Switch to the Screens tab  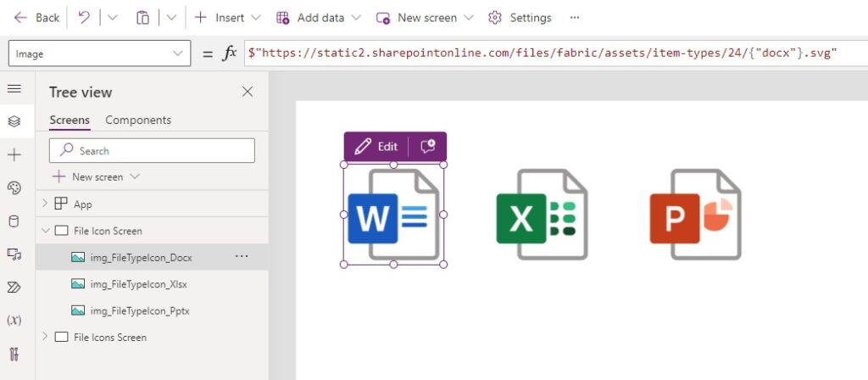pos(70,120)
